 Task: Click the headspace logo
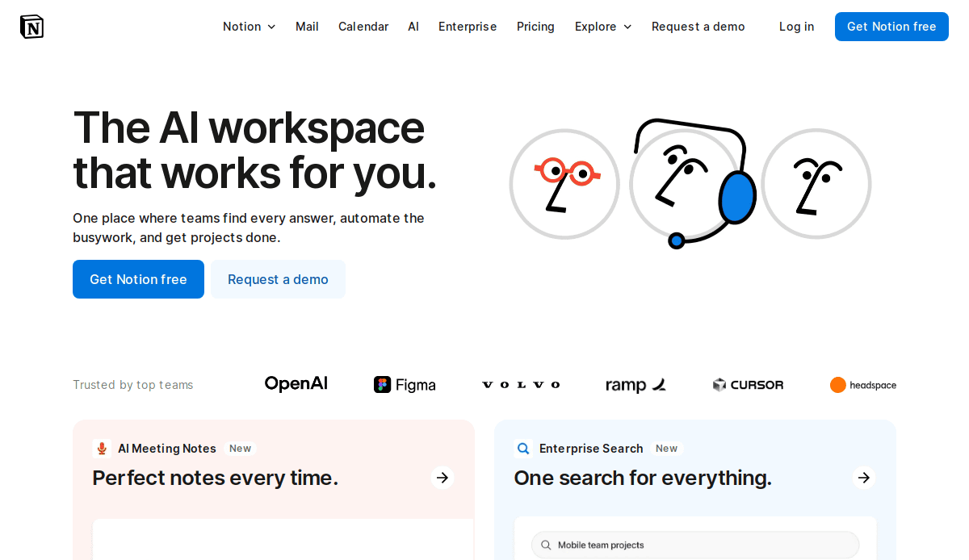click(x=862, y=385)
